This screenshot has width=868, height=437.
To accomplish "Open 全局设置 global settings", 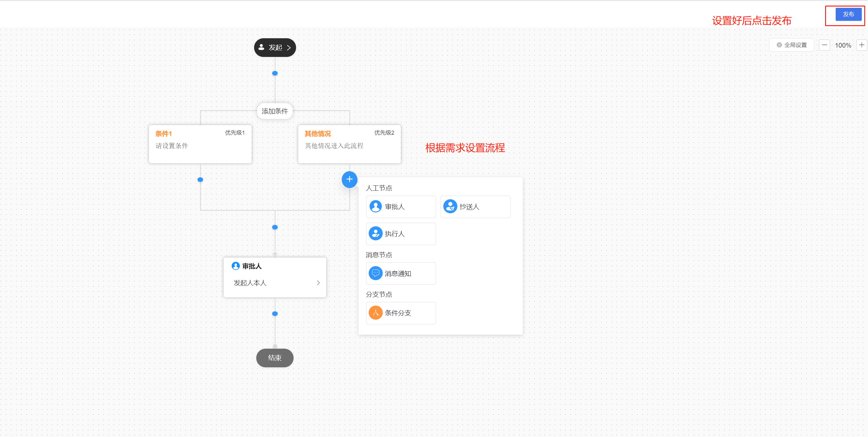I will click(791, 45).
